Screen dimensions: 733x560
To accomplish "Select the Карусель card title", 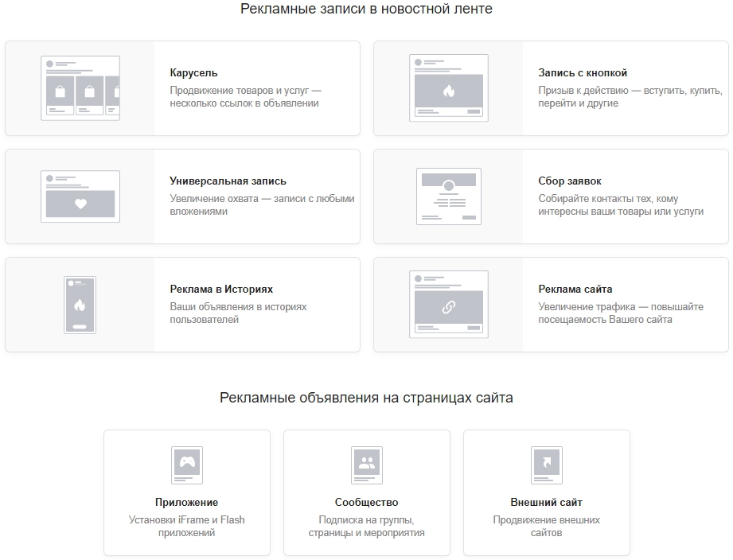I will tap(193, 73).
